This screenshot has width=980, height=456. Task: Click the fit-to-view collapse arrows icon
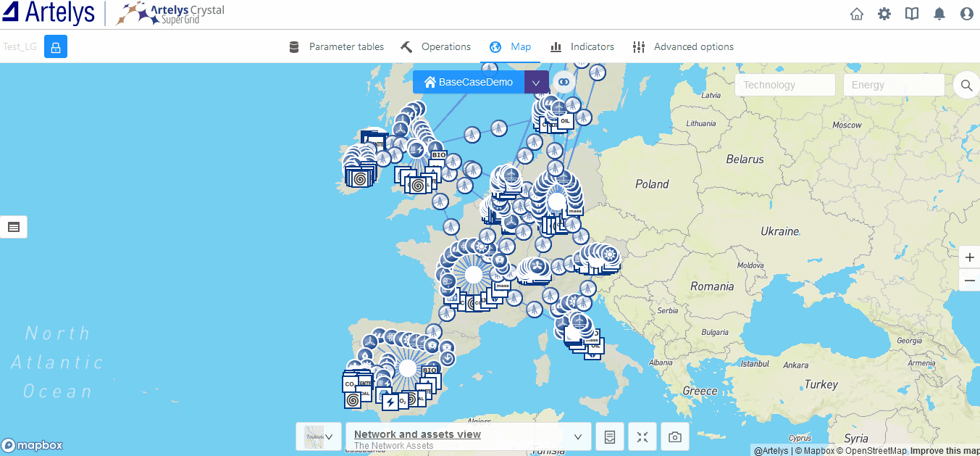pos(642,437)
